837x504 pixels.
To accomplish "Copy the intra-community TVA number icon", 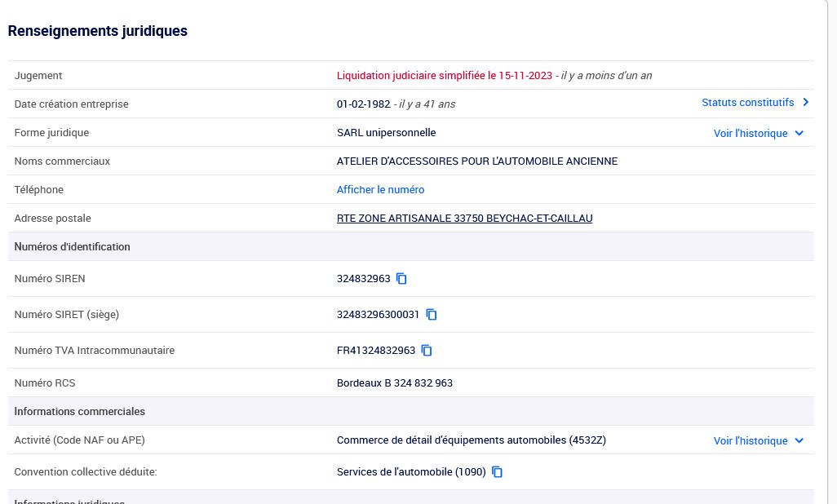I will click(x=427, y=351).
